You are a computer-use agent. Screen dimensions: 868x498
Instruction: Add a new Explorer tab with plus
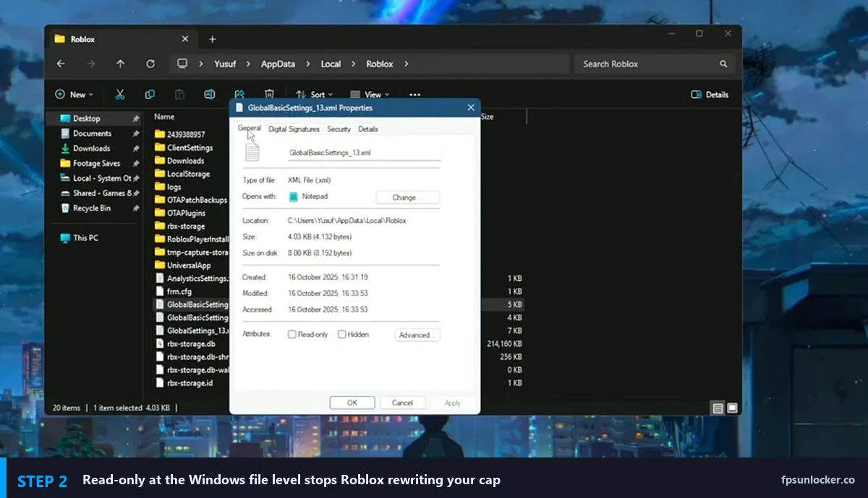212,39
